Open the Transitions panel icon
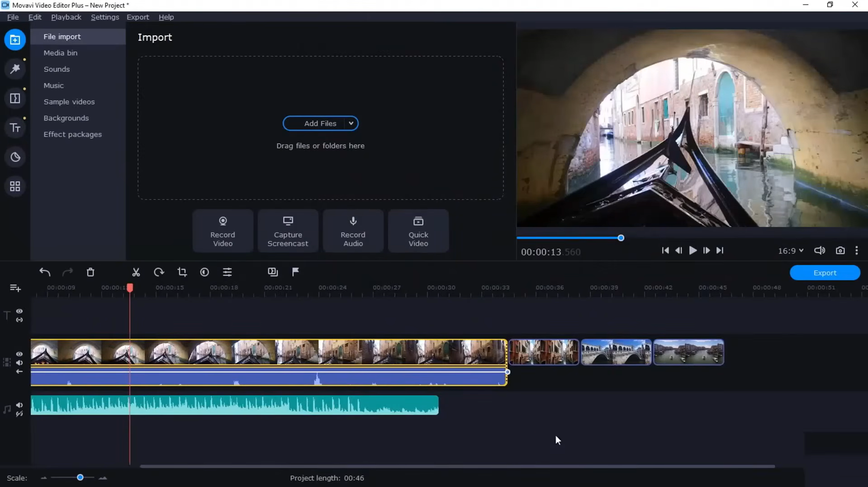This screenshot has width=868, height=487. (x=15, y=99)
